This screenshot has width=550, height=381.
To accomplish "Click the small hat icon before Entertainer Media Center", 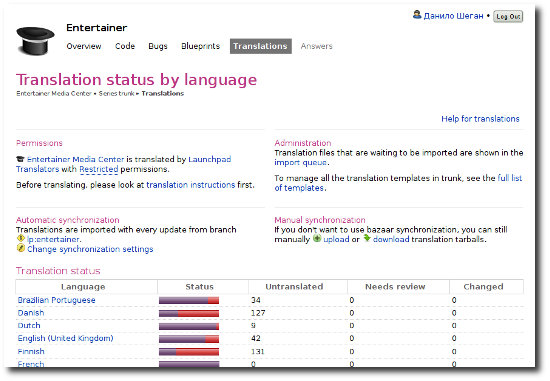I will click(x=20, y=159).
